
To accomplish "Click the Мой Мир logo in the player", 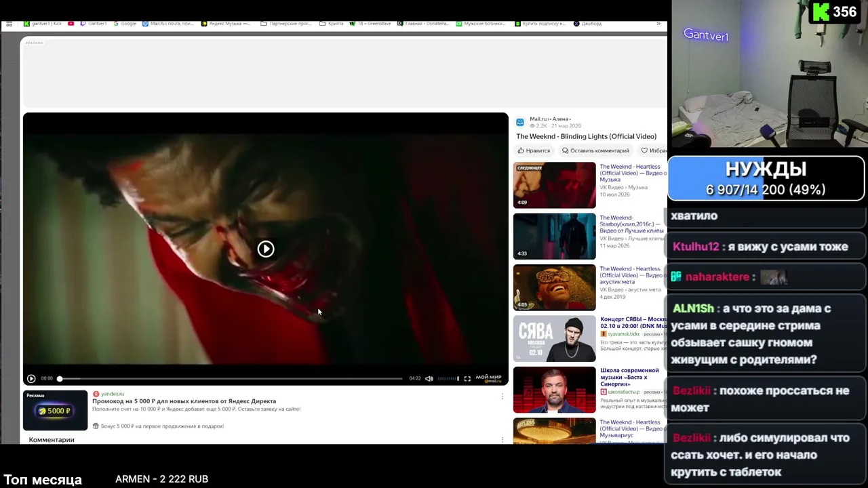I will pos(489,378).
